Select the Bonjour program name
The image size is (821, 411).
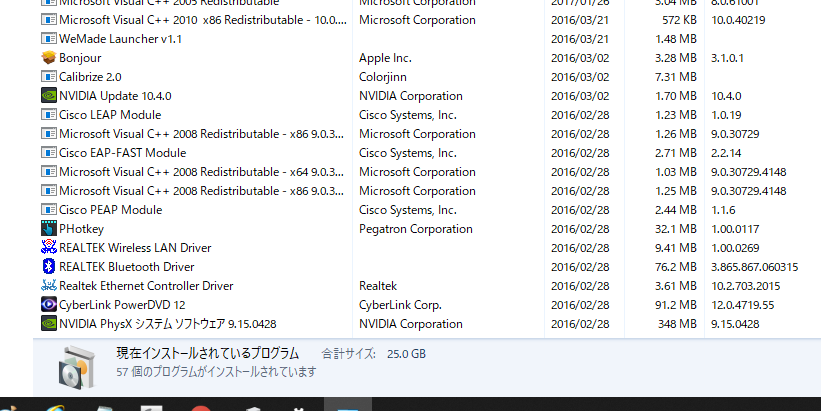coord(80,58)
